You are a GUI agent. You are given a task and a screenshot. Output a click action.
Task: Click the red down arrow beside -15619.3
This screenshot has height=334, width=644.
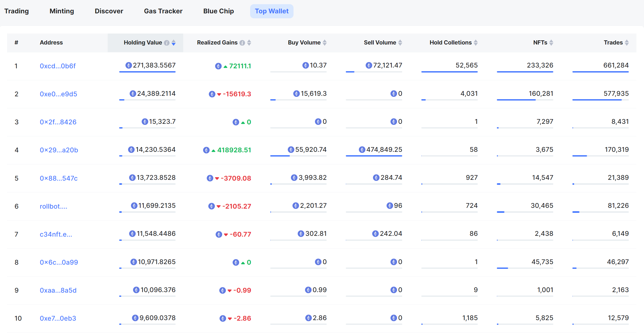point(219,94)
